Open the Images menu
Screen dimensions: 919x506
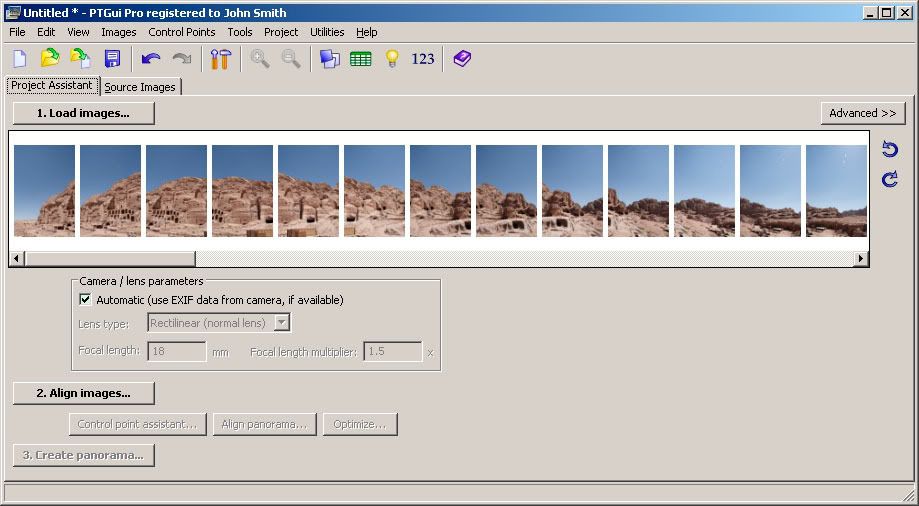pos(118,32)
